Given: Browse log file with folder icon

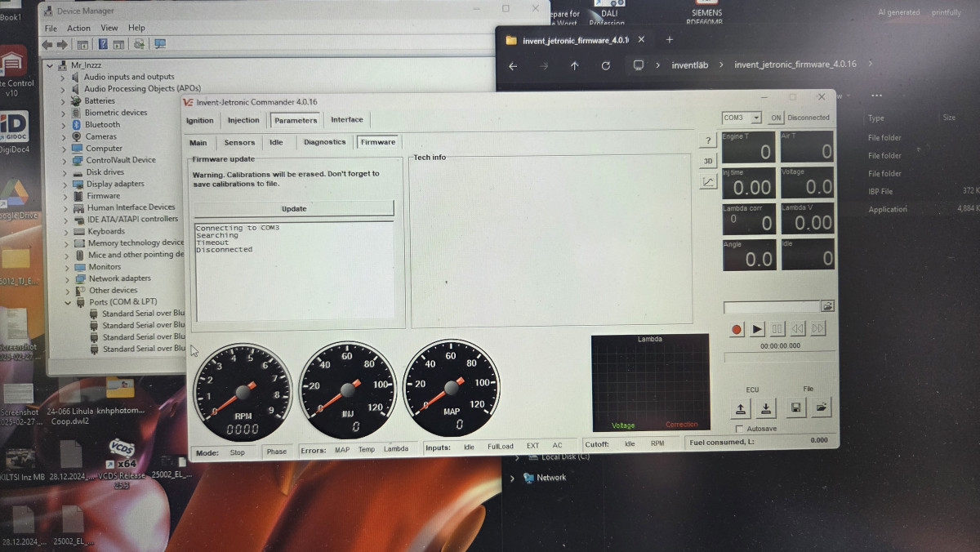Looking at the screenshot, I should click(827, 306).
